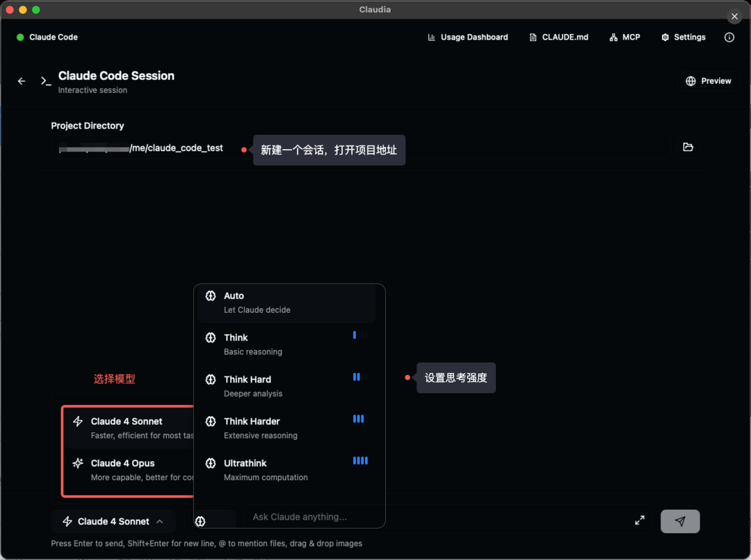
Task: Expand the prompt editor with the arrows icon
Action: 640,520
